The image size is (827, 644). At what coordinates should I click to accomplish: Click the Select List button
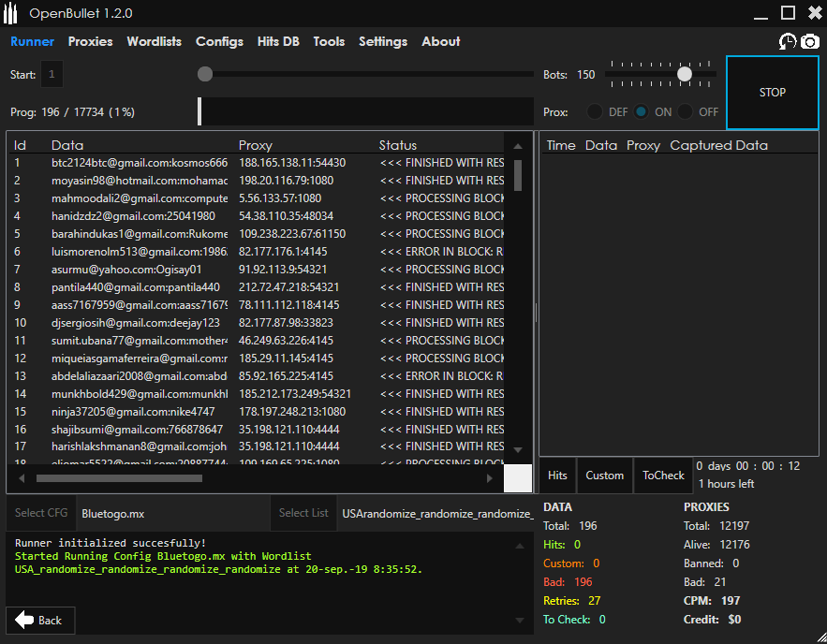[x=303, y=513]
